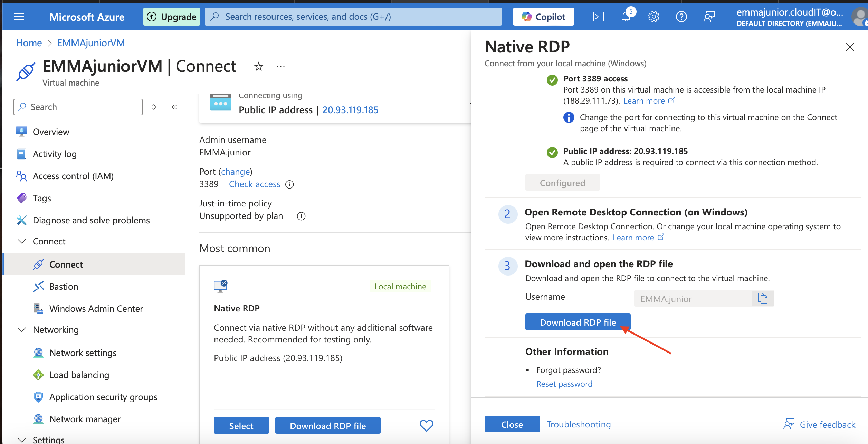
Task: Select the Connect sub-item
Action: pyautogui.click(x=94, y=264)
